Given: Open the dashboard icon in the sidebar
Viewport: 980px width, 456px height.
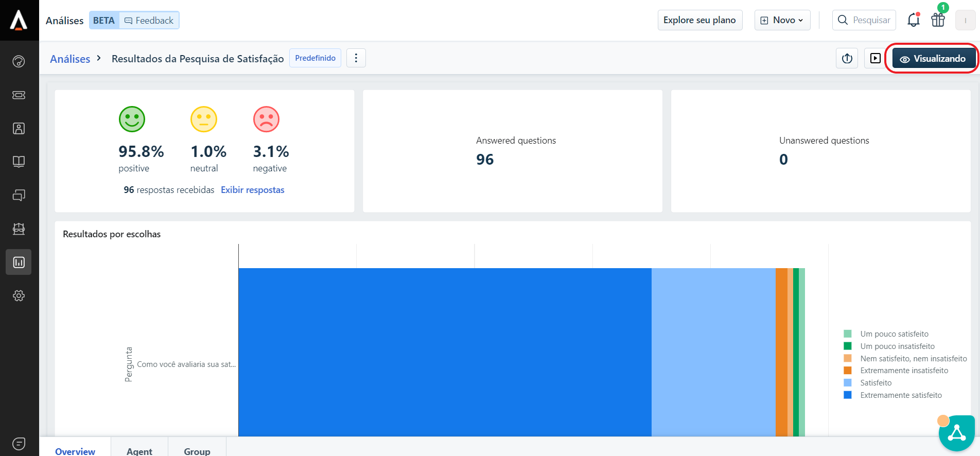Looking at the screenshot, I should click(19, 62).
